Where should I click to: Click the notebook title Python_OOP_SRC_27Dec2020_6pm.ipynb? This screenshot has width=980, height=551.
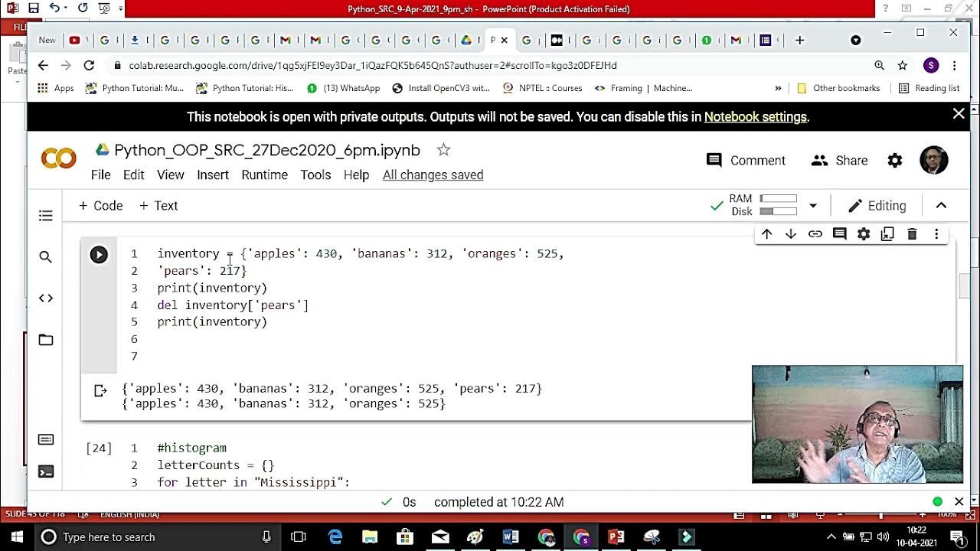[267, 151]
